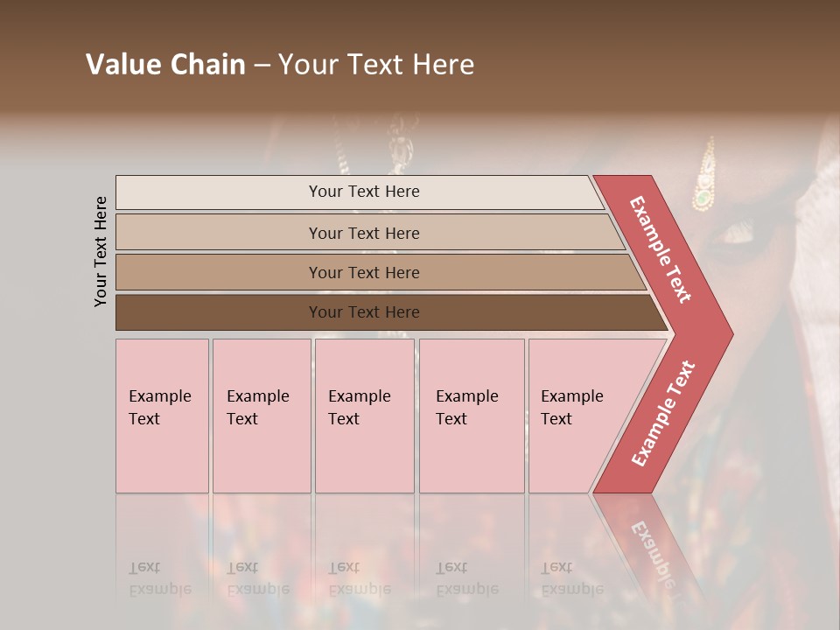This screenshot has width=840, height=630.
Task: Click the bold "Value Chain" title text
Action: click(x=165, y=65)
